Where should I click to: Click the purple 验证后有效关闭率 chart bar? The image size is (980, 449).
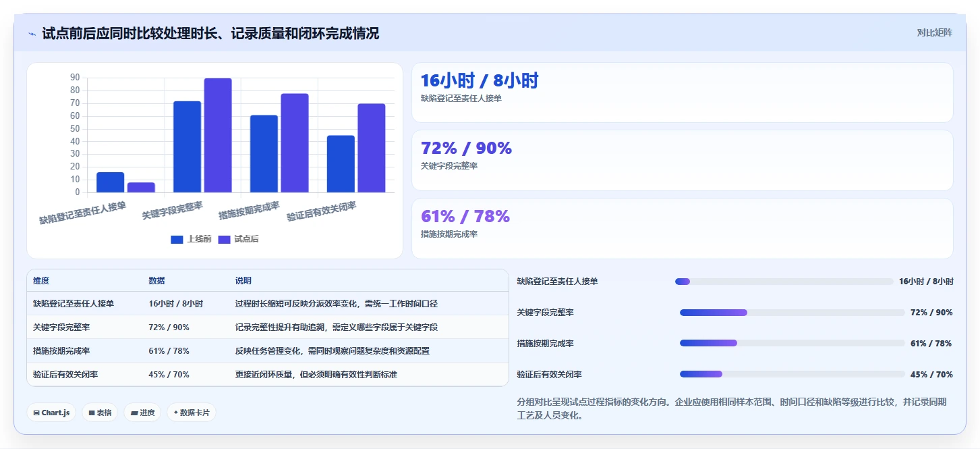(372, 148)
